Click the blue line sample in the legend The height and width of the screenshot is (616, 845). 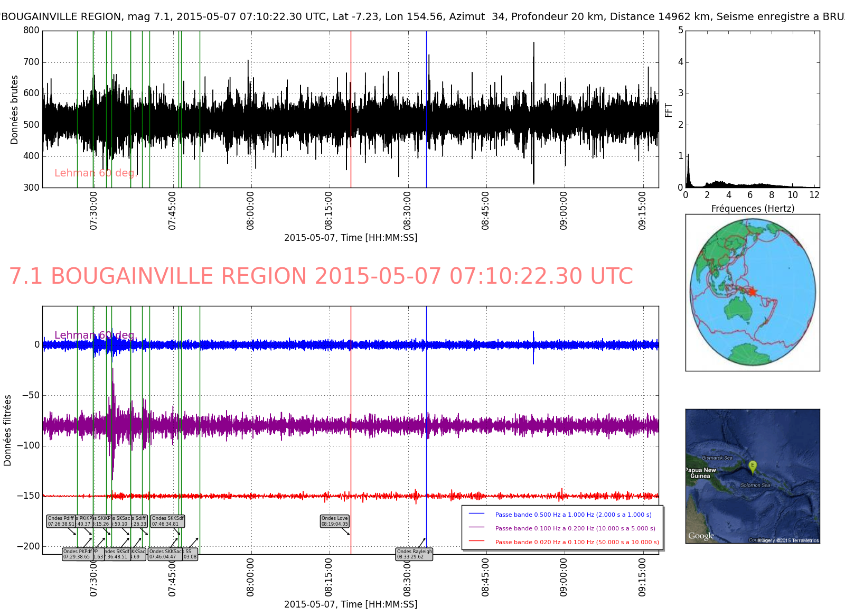(476, 514)
